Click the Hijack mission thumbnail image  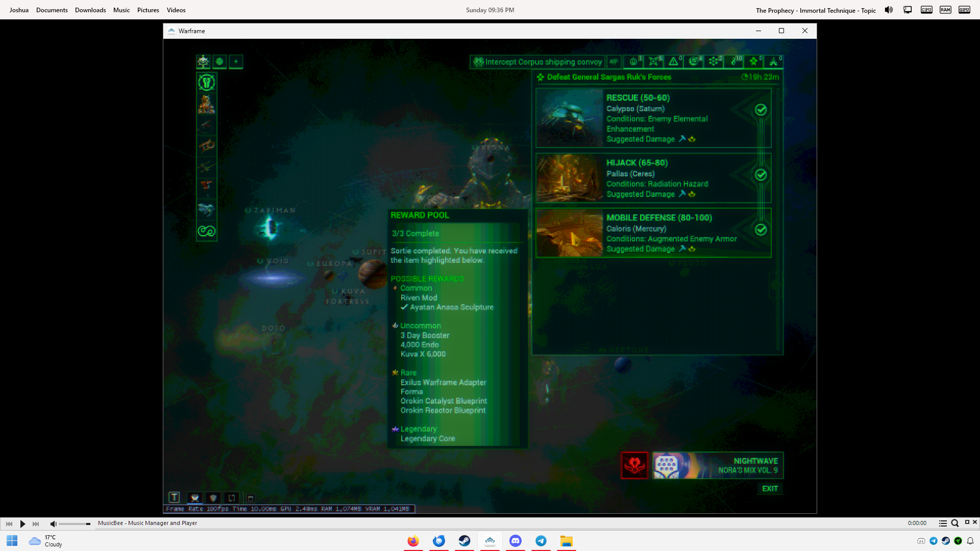click(x=570, y=178)
